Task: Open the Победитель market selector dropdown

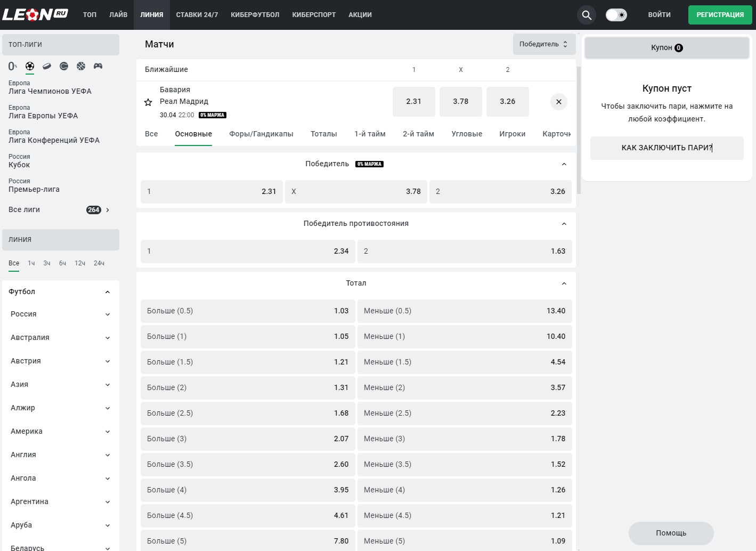Action: 544,44
